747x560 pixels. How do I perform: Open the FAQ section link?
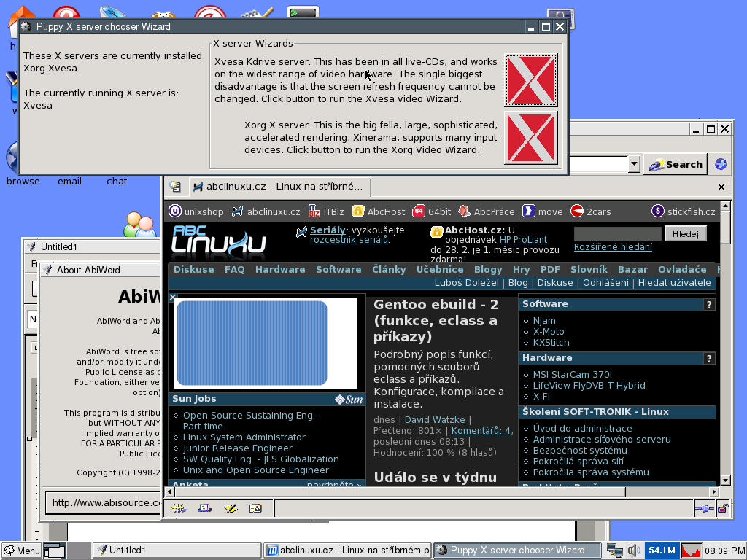pos(234,270)
